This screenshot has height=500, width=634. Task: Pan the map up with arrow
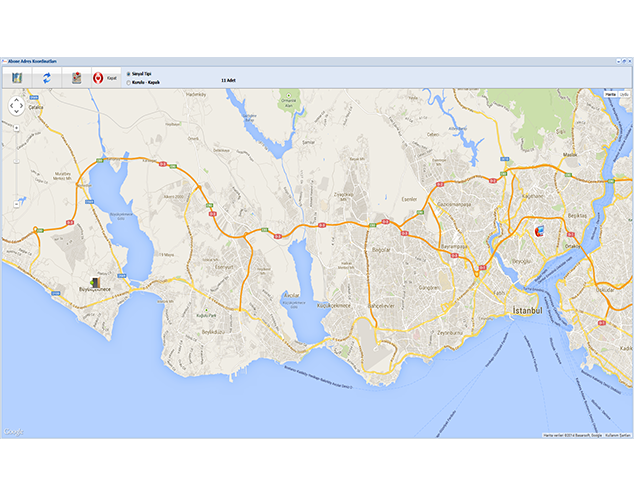17,100
